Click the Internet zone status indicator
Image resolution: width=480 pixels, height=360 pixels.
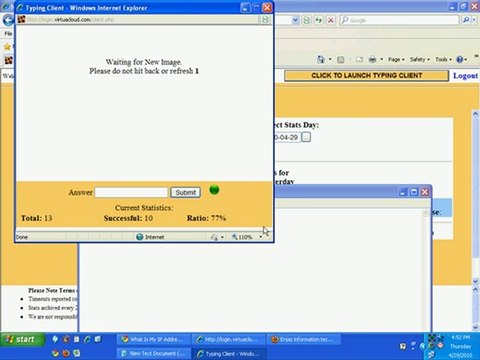point(150,237)
